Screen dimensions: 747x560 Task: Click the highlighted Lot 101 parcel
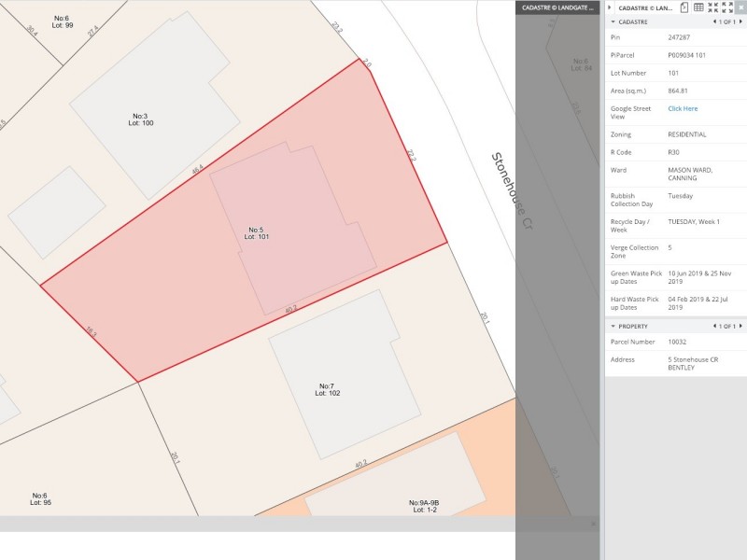187,280
